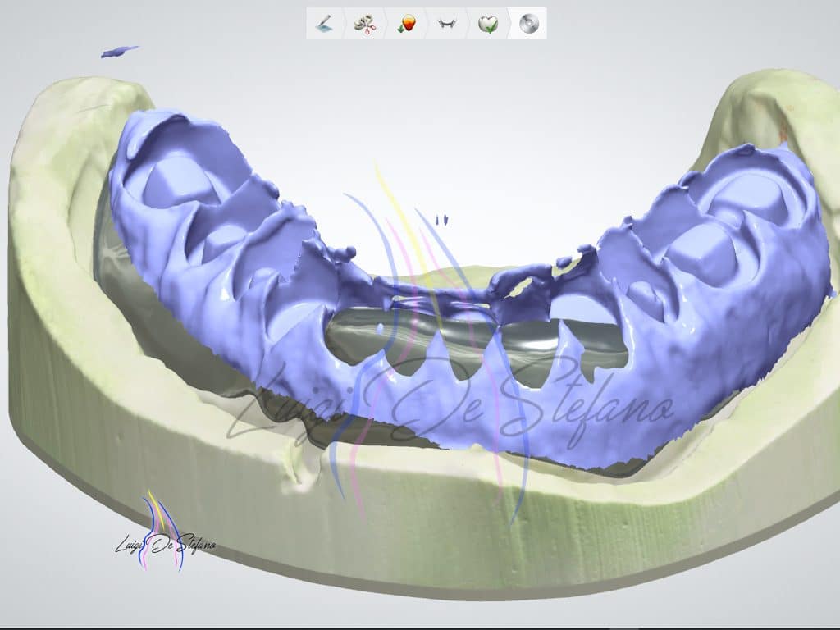Select the scan pen drawing step icon
The width and height of the screenshot is (840, 630).
pos(325,24)
